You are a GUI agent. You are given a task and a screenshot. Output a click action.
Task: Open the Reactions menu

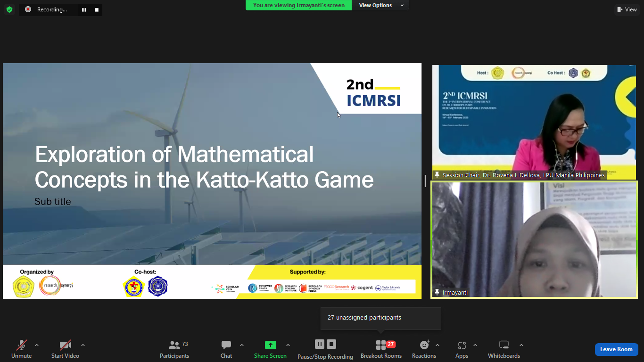tap(424, 349)
